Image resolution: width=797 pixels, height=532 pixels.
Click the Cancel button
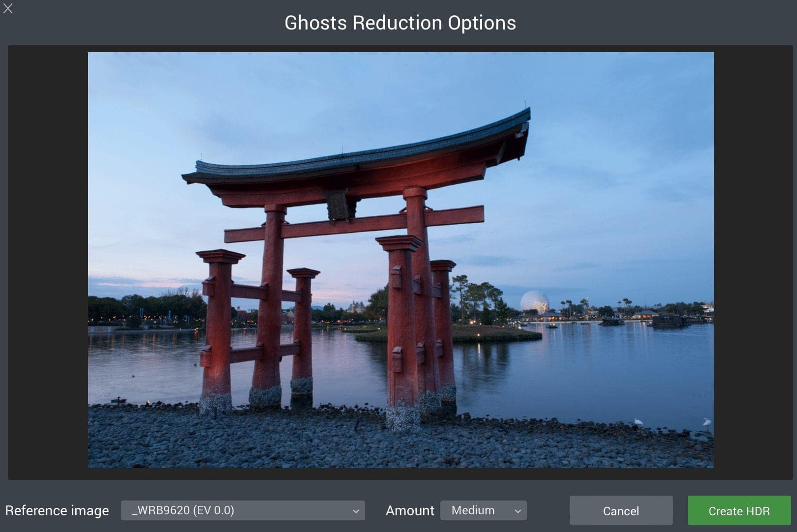click(x=621, y=511)
